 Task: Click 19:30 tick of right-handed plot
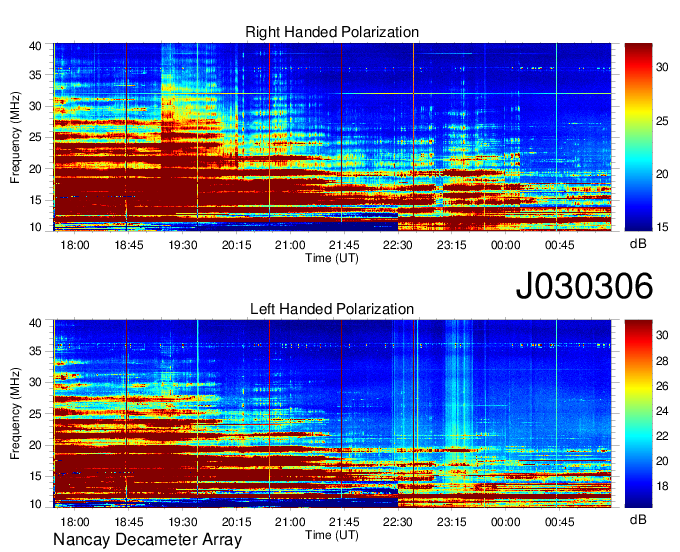(x=183, y=245)
